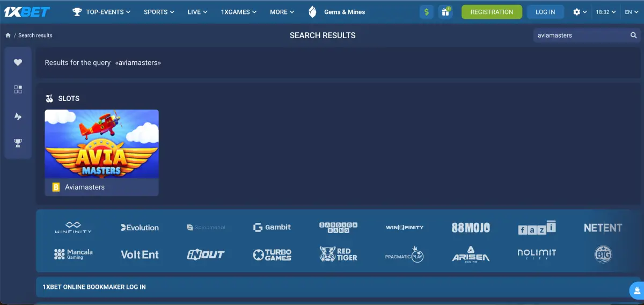Click the 1XBET logo
644x305 pixels.
[27, 12]
